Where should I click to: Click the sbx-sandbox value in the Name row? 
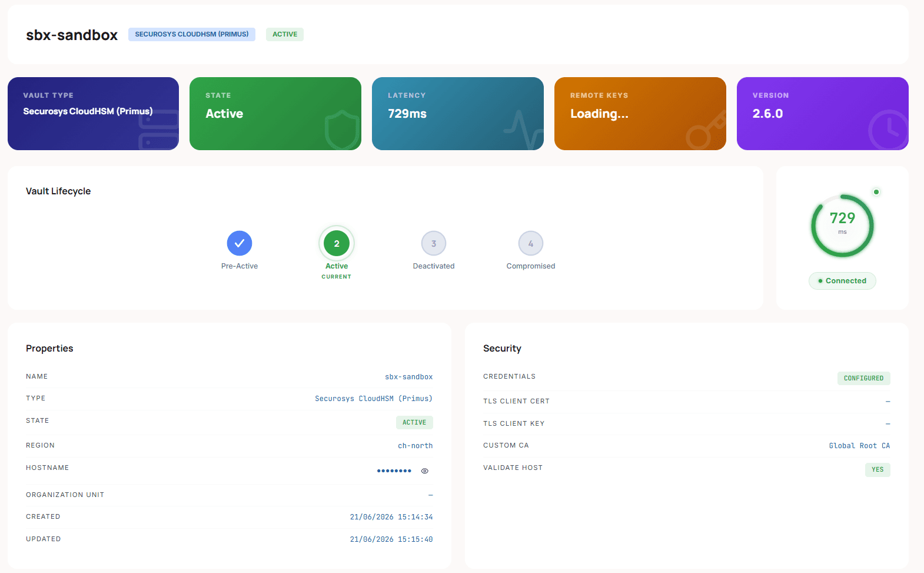click(x=409, y=377)
